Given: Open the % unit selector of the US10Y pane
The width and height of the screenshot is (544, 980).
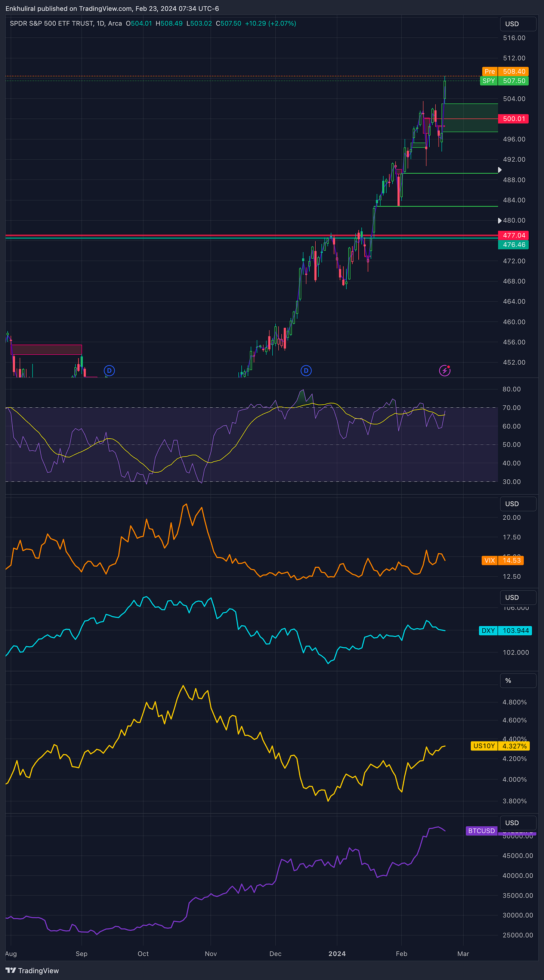Looking at the screenshot, I should click(x=518, y=681).
